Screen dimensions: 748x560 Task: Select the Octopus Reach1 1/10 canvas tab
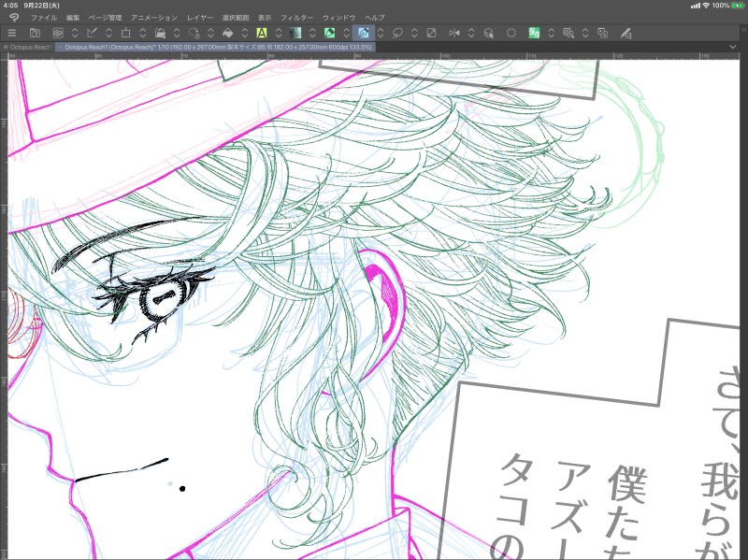pyautogui.click(x=218, y=48)
